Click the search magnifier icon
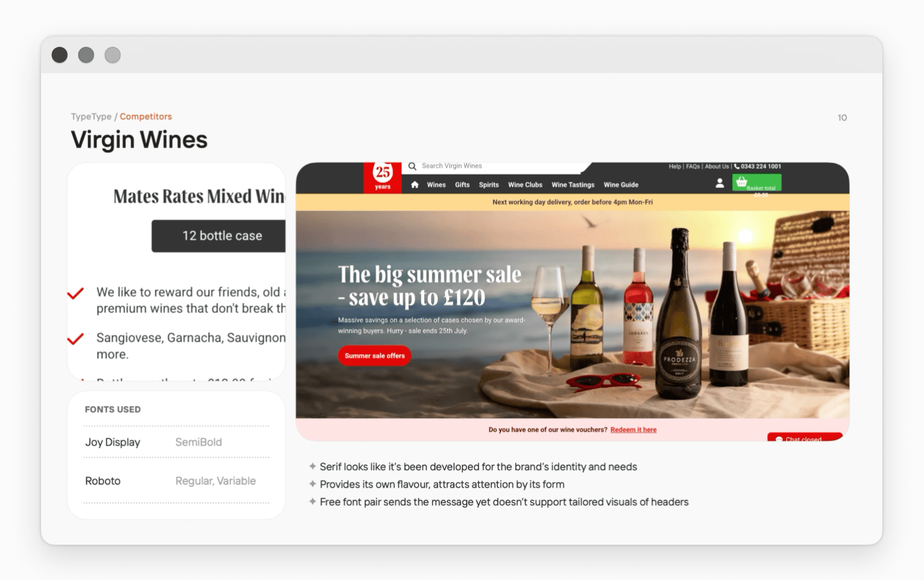Viewport: 924px width, 580px height. pyautogui.click(x=413, y=166)
